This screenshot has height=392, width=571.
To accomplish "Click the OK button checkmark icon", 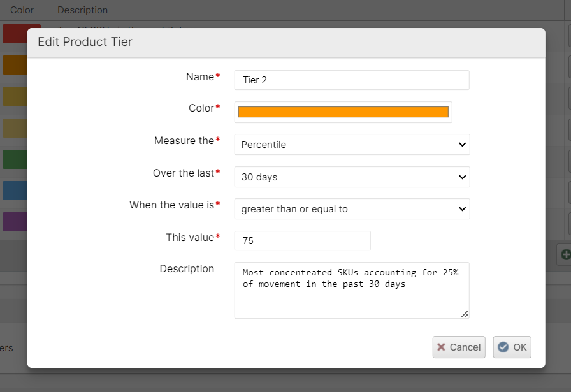I will (503, 347).
